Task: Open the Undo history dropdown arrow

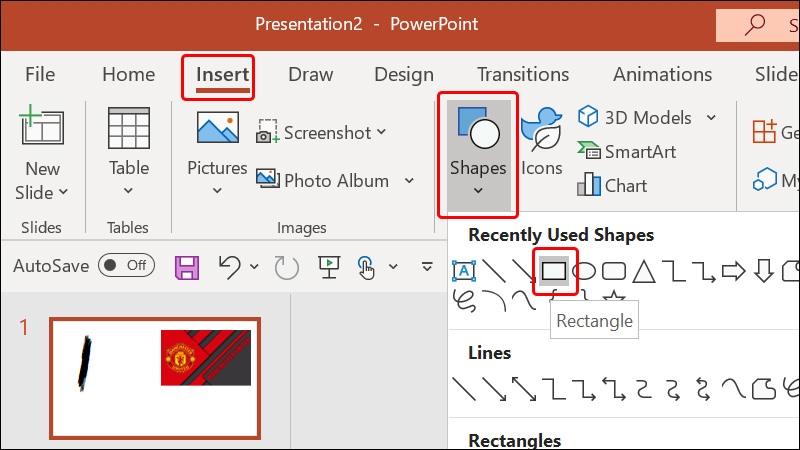Action: pos(254,266)
